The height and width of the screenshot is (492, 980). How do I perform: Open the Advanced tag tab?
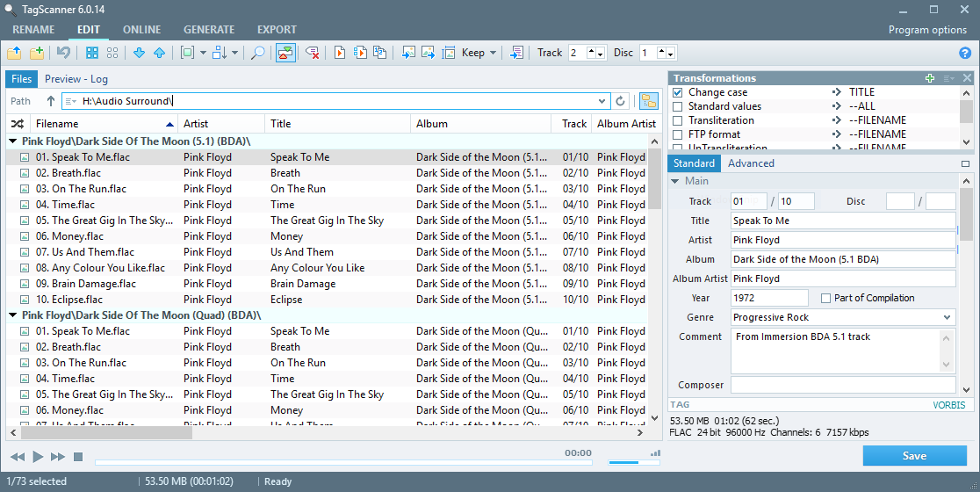coord(751,163)
